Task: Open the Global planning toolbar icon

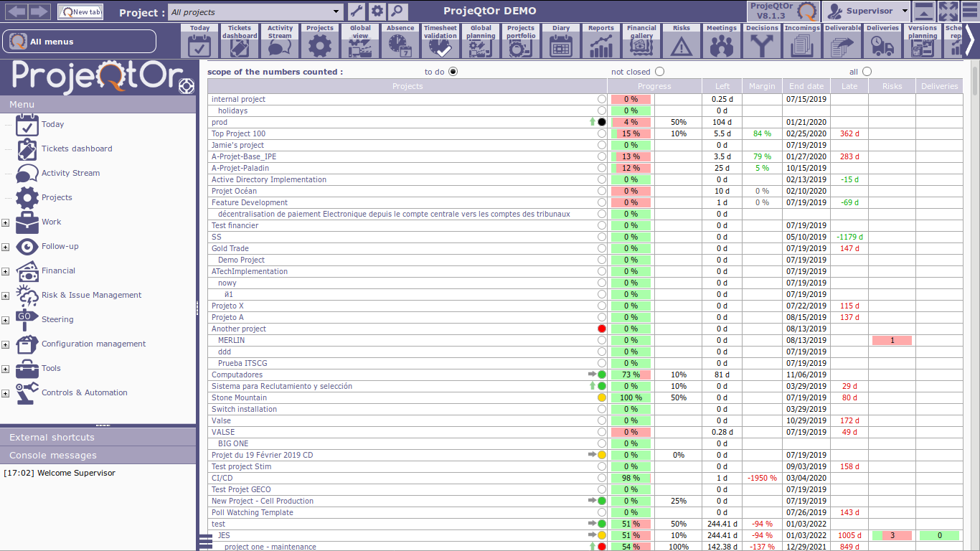Action: pyautogui.click(x=481, y=41)
